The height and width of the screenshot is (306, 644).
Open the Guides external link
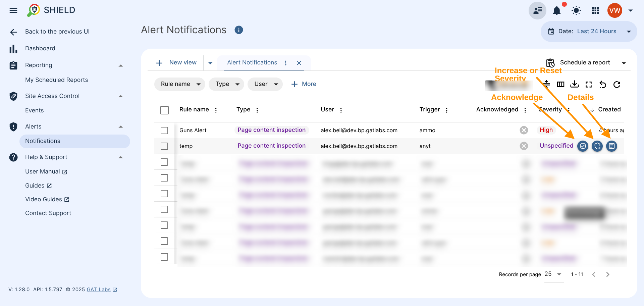(x=39, y=186)
